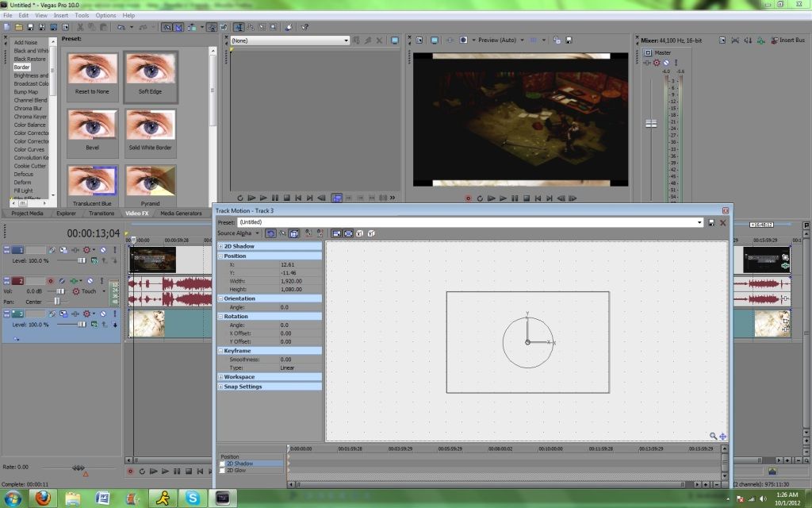This screenshot has width=812, height=508.
Task: Adjust audio track 2 Pan slider
Action: tap(56, 302)
